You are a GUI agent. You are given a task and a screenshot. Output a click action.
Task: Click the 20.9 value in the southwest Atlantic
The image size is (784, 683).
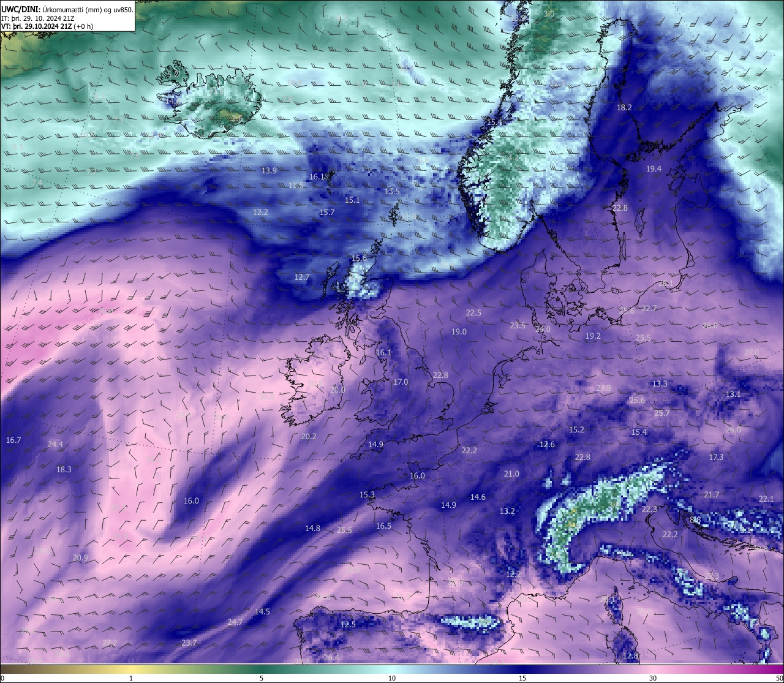(80, 557)
